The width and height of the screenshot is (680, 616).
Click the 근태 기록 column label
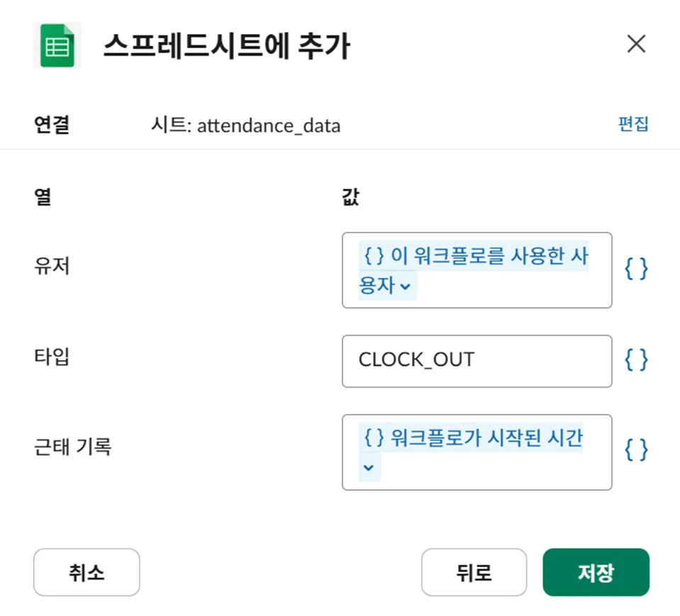[73, 447]
